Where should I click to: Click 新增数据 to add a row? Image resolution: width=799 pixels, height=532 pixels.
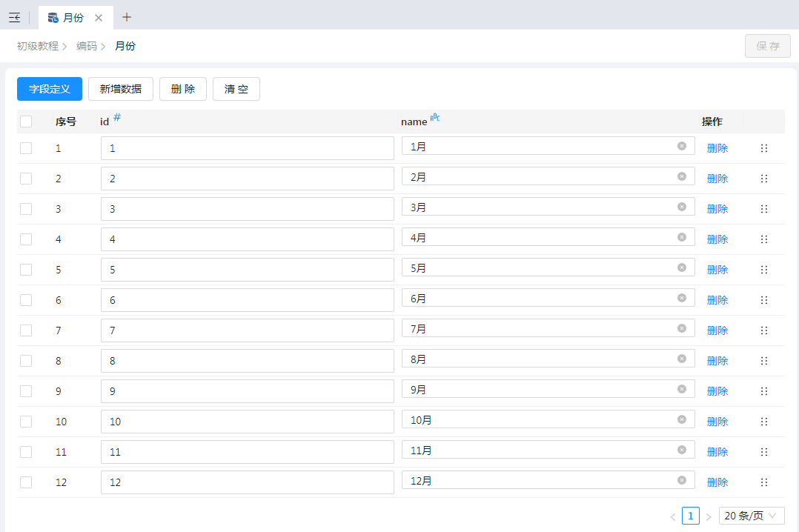click(x=121, y=89)
